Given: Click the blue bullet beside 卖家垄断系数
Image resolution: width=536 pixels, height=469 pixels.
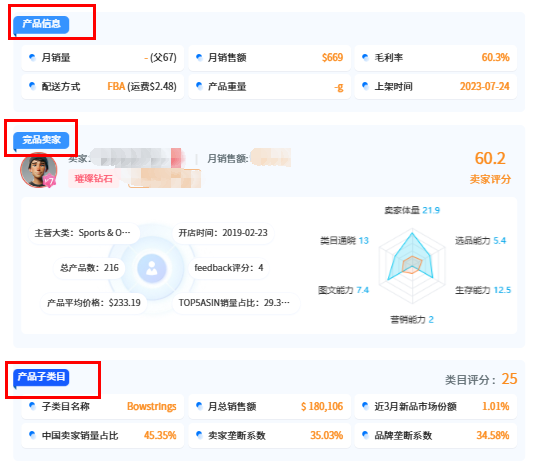Looking at the screenshot, I should click(199, 435).
